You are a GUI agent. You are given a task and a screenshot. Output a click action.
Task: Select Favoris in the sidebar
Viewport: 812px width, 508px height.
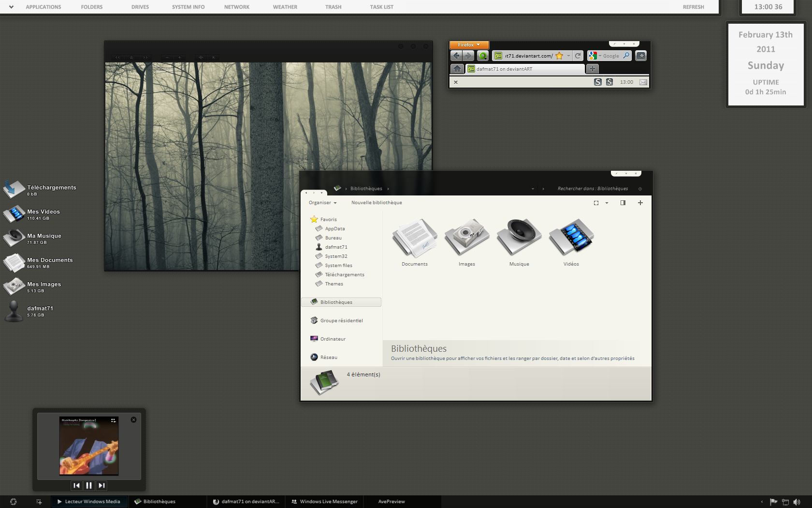(323, 219)
